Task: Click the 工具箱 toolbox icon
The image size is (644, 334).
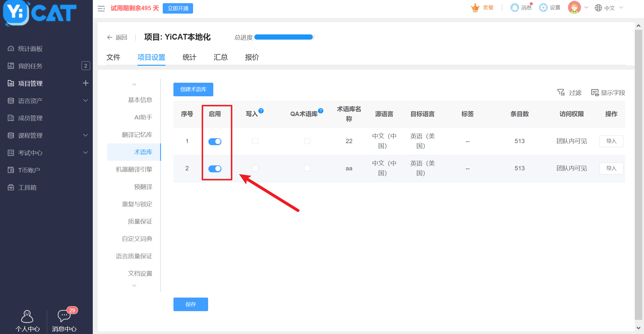Action: point(11,187)
